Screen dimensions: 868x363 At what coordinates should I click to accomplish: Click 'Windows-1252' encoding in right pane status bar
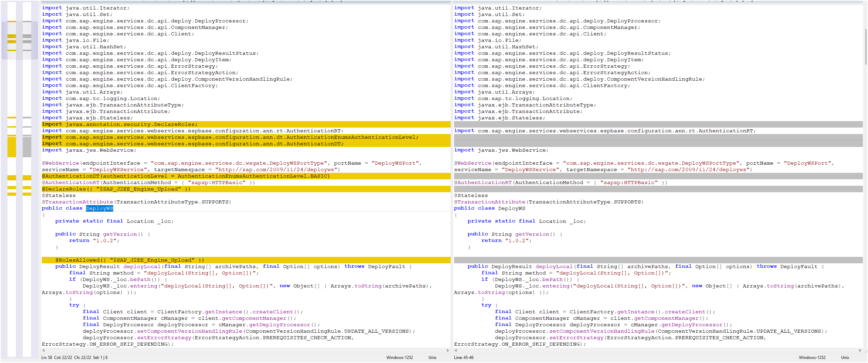tap(812, 358)
